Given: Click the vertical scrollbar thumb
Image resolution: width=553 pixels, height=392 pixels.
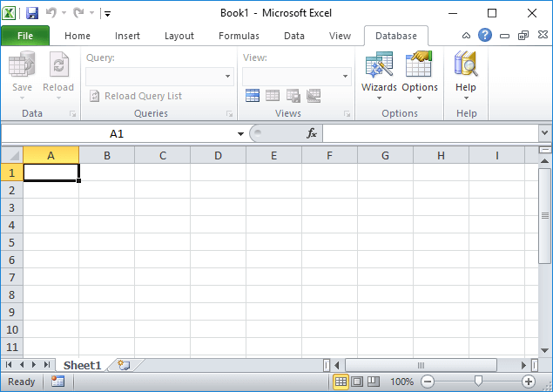Looking at the screenshot, I should coord(545,215).
